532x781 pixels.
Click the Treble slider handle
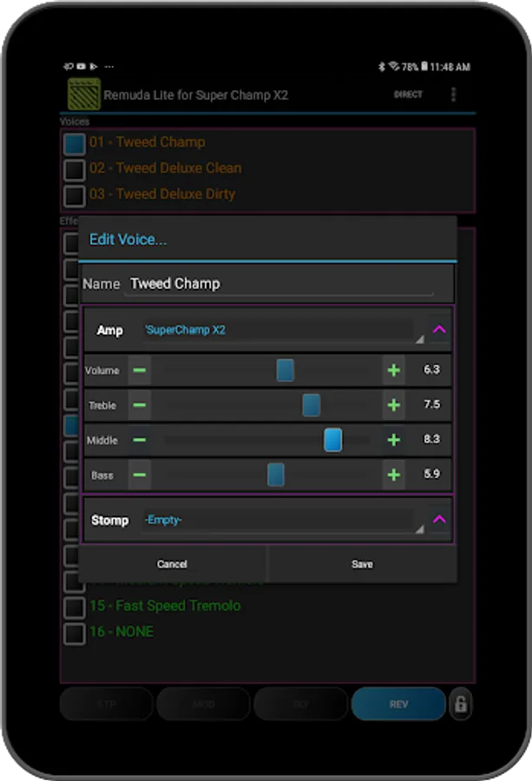click(312, 405)
